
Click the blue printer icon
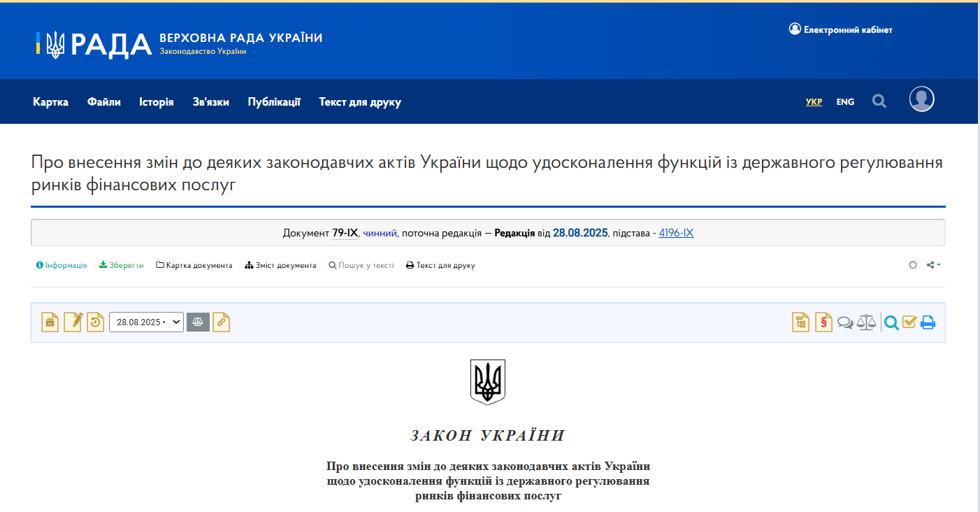point(928,322)
